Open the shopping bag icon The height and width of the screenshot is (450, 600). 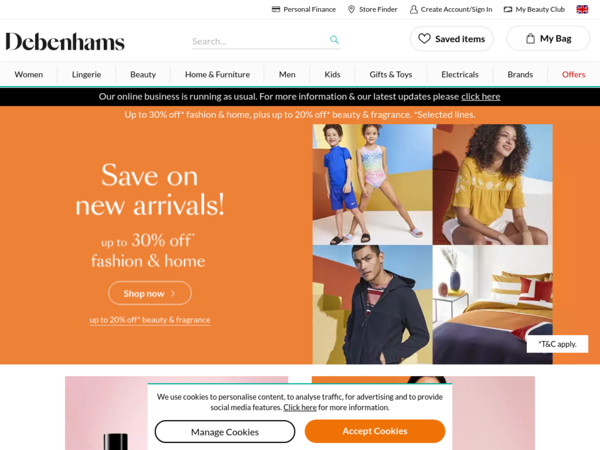530,39
